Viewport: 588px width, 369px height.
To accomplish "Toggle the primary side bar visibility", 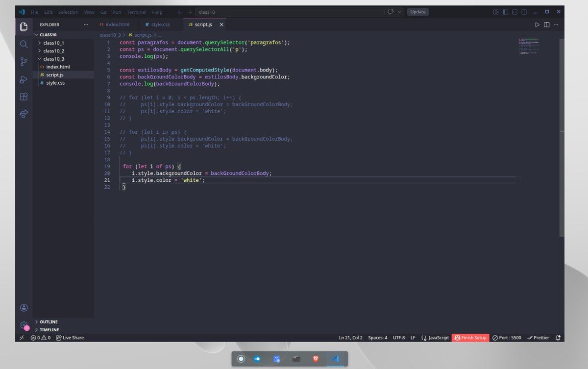I will click(505, 12).
